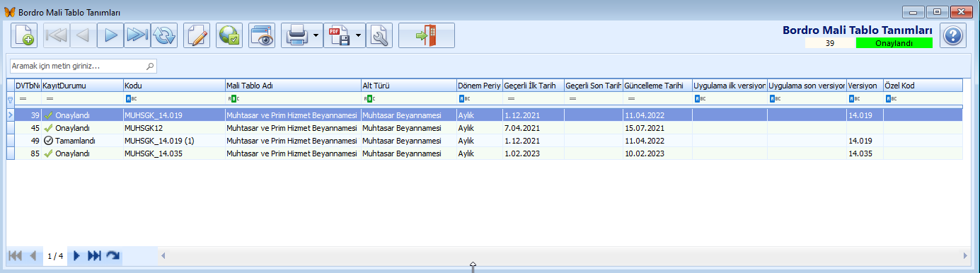Viewport: 980px width, 273px height.
Task: Sort by DVTbNo column header
Action: click(27, 86)
